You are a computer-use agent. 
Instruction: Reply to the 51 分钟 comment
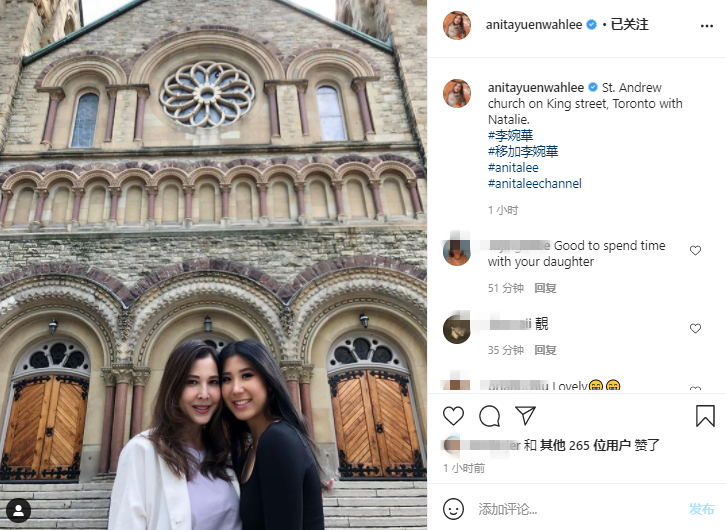click(x=545, y=288)
